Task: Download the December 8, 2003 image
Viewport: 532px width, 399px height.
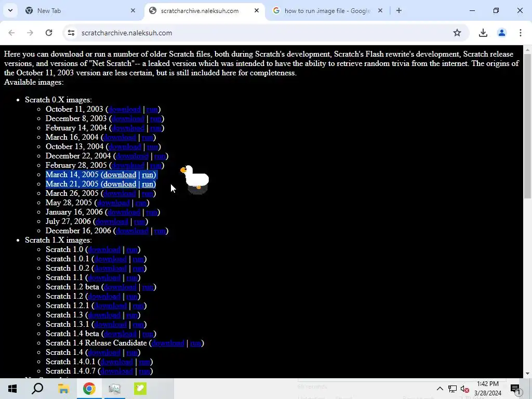Action: click(128, 119)
